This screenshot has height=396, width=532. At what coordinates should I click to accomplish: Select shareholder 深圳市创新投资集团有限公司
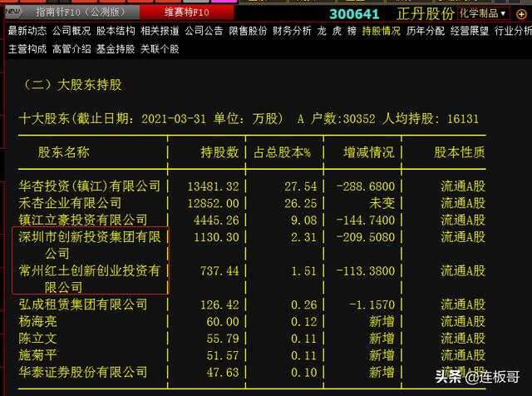point(90,245)
